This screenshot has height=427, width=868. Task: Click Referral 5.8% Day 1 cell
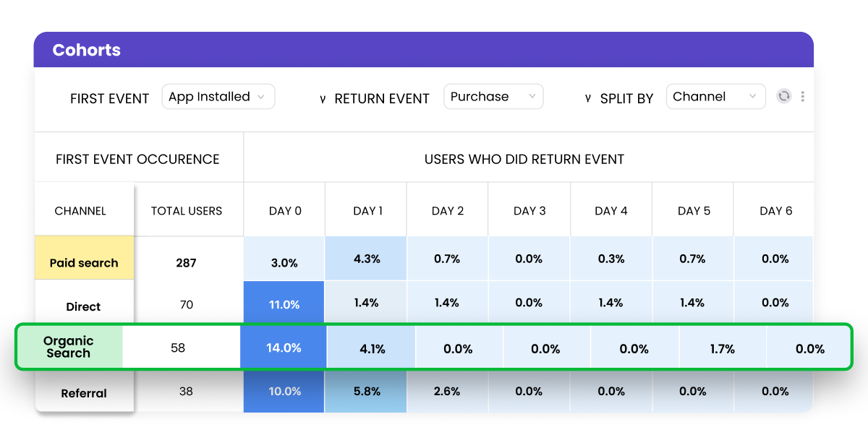click(x=366, y=392)
